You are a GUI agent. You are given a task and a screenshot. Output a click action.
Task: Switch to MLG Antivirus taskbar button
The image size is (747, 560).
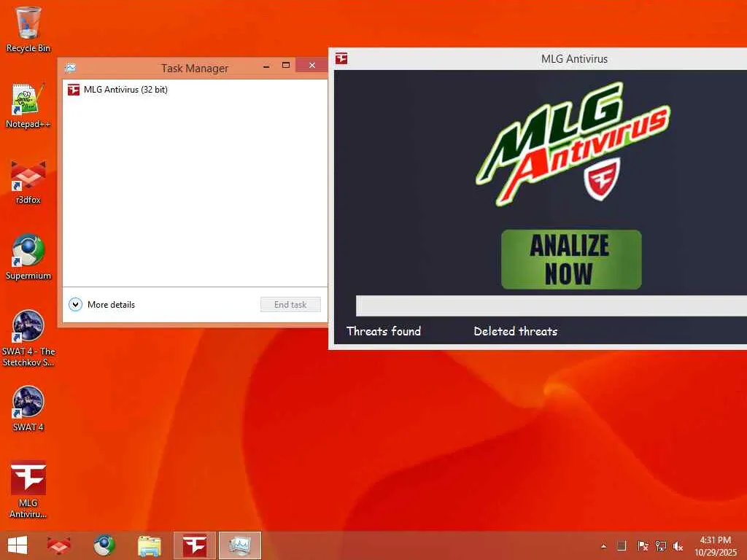(194, 545)
